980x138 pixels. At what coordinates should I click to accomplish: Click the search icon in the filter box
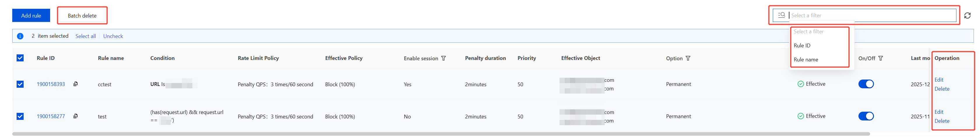click(x=782, y=15)
